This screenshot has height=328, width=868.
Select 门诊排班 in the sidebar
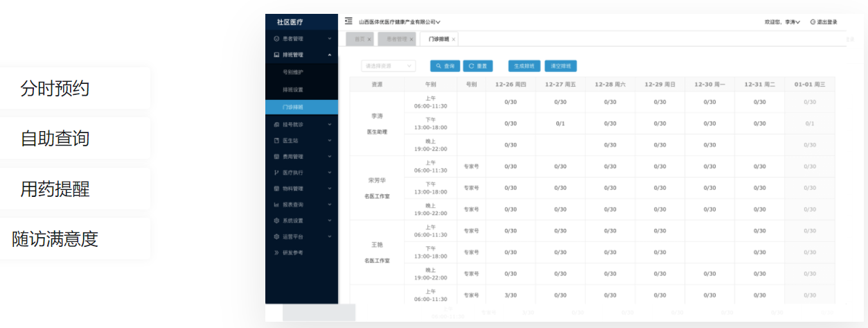pos(302,107)
